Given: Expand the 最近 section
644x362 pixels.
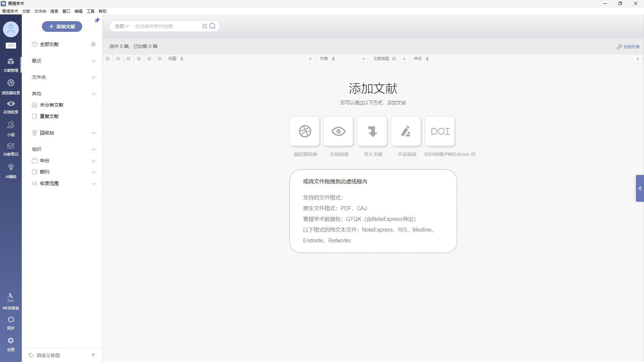Looking at the screenshot, I should point(94,61).
